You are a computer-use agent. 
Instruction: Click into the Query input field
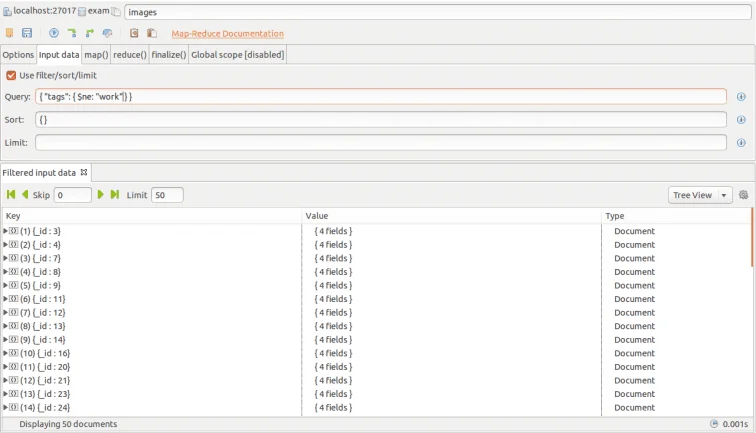click(x=381, y=96)
